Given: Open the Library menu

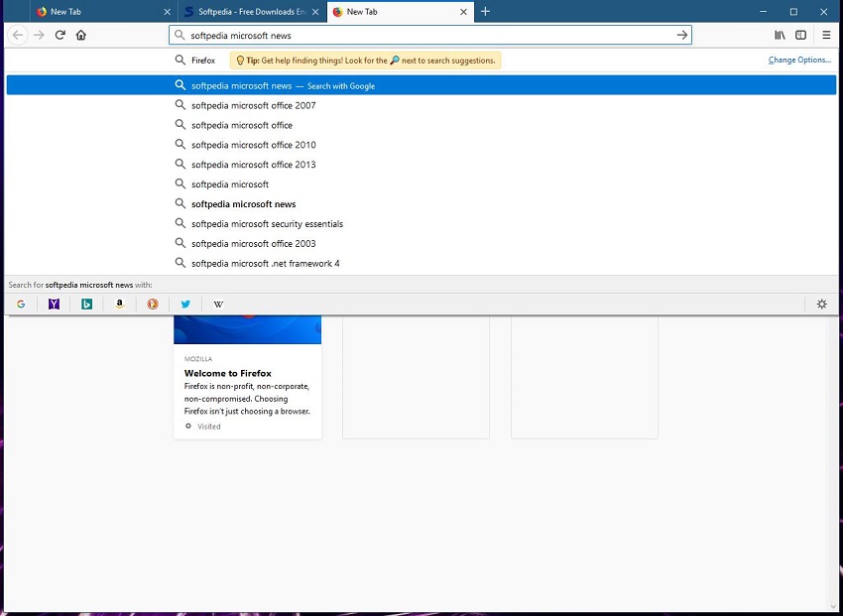Looking at the screenshot, I should [x=780, y=35].
